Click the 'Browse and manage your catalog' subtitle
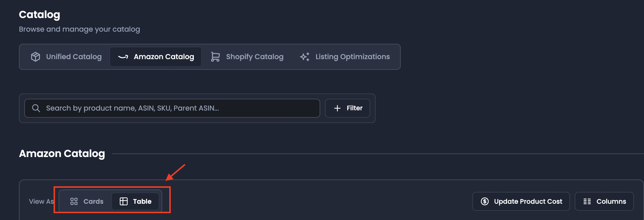This screenshot has width=644, height=220. [x=79, y=29]
